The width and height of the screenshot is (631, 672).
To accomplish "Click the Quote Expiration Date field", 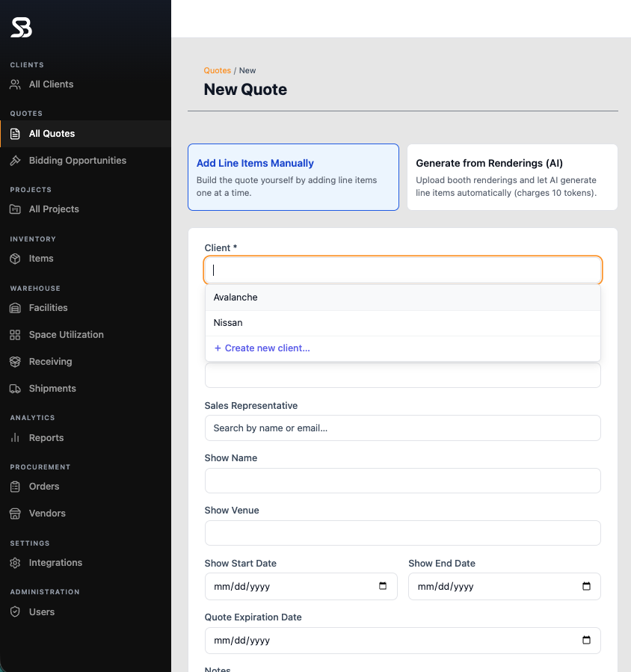I will [402, 641].
